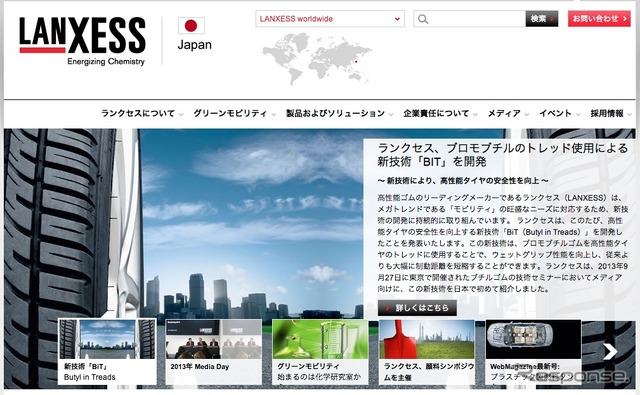Click the 詳しくはこちら button
This screenshot has width=640, height=395.
click(x=417, y=308)
